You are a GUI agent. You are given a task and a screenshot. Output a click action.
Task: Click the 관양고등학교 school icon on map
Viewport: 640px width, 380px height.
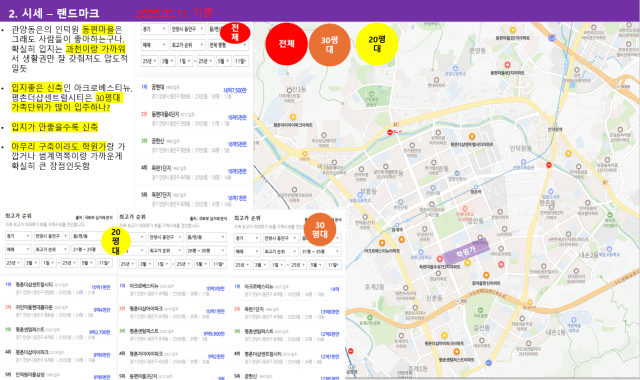[455, 69]
